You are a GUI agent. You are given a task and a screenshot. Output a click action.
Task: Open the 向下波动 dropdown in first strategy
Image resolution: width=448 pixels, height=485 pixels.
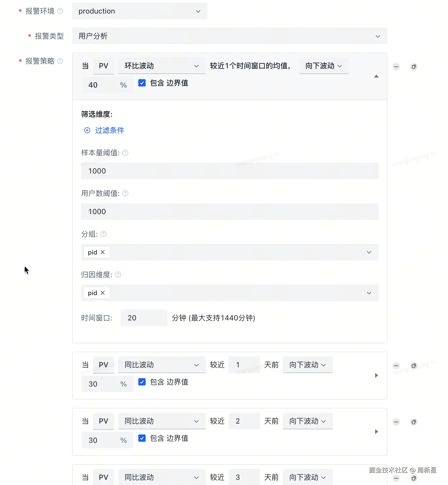tap(323, 66)
